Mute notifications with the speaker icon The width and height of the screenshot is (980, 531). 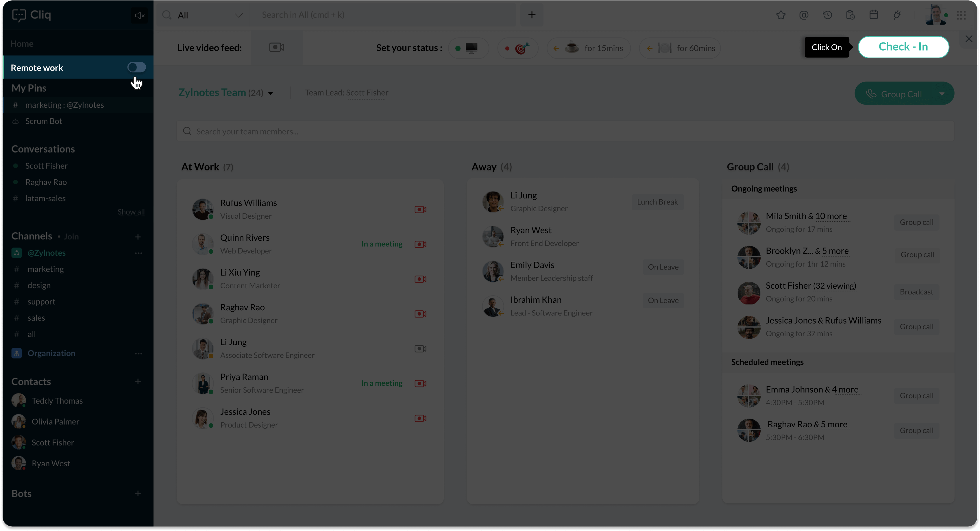tap(139, 15)
